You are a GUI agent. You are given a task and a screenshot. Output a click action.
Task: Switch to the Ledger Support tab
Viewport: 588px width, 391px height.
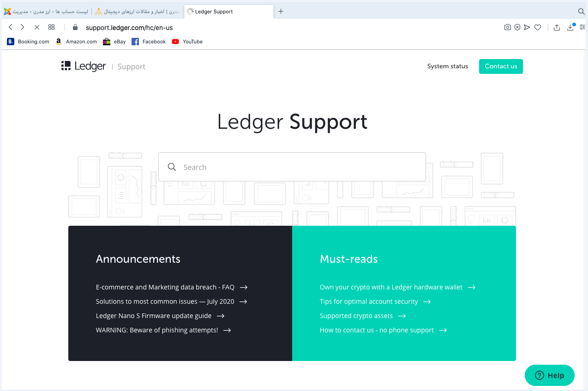tap(229, 12)
